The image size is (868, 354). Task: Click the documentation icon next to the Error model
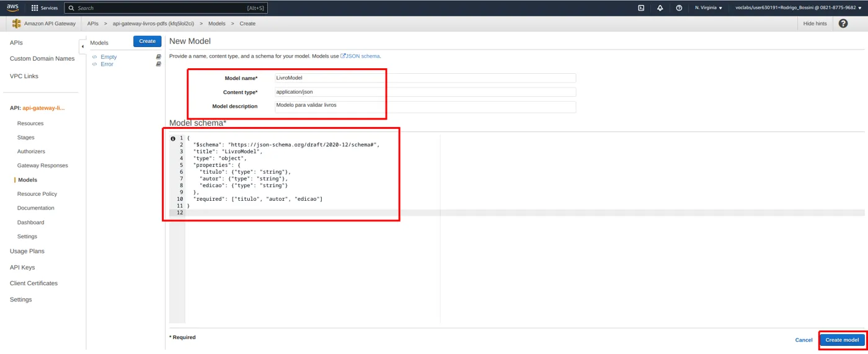(158, 64)
